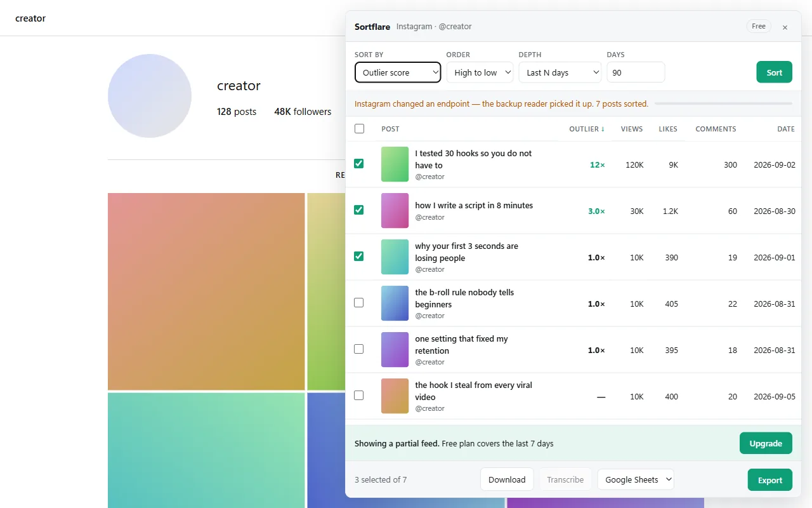Open the orange-red grid post on profile
This screenshot has height=508, width=812.
[x=206, y=291]
